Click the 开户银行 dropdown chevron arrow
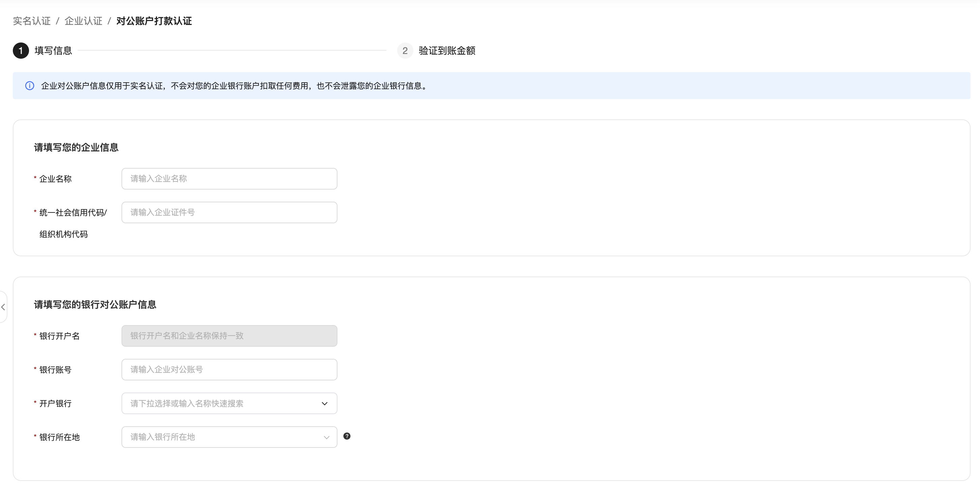 pyautogui.click(x=325, y=403)
